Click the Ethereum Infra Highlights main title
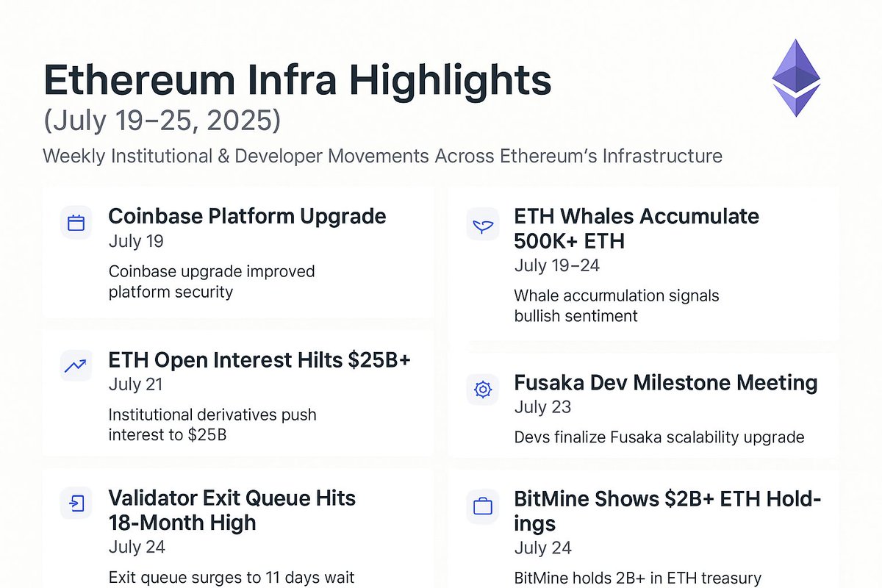 pos(298,81)
